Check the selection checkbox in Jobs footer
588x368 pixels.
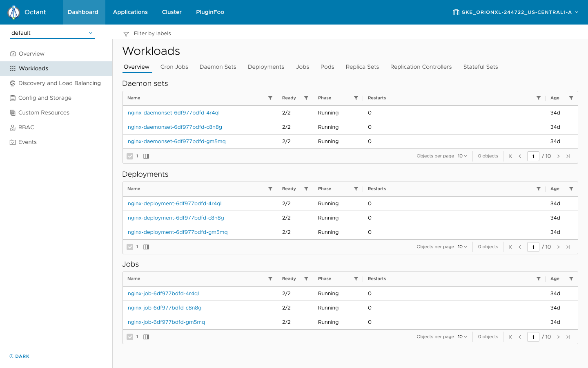(130, 337)
